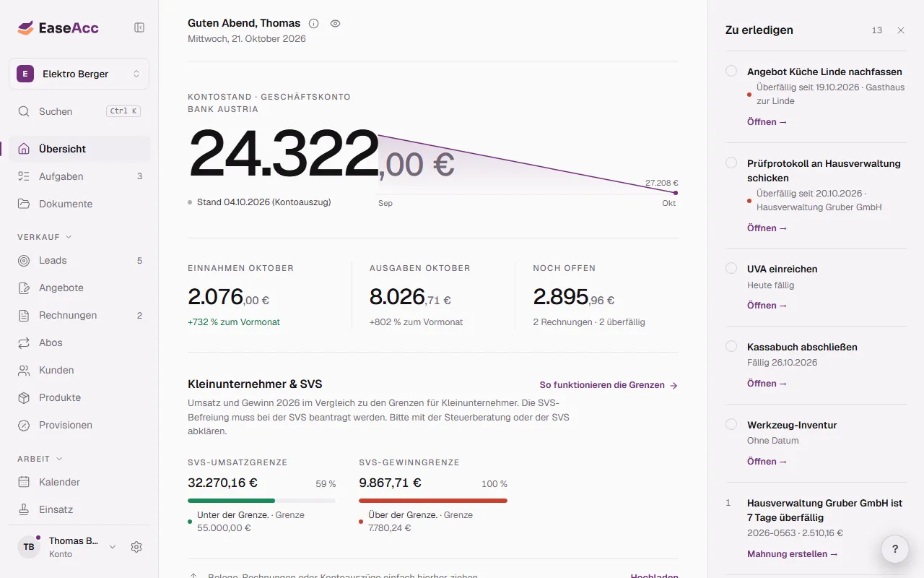Click Öffnen under Kassabuch abschließen

pyautogui.click(x=767, y=383)
